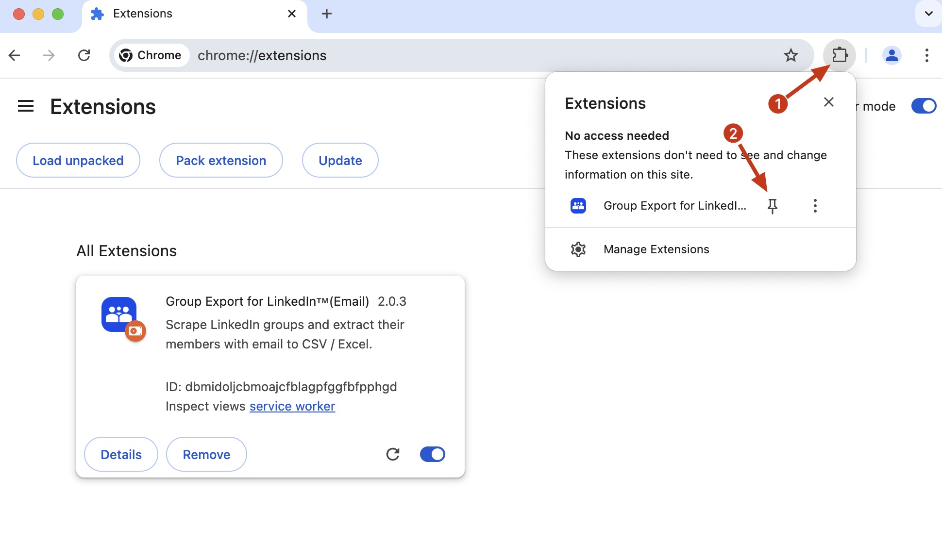Open the service worker link
The width and height of the screenshot is (942, 560).
[x=292, y=406]
